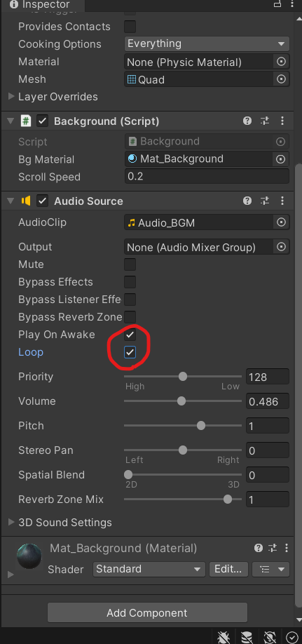302x644 pixels.
Task: Open Mat_Background material help icon
Action: [x=259, y=548]
